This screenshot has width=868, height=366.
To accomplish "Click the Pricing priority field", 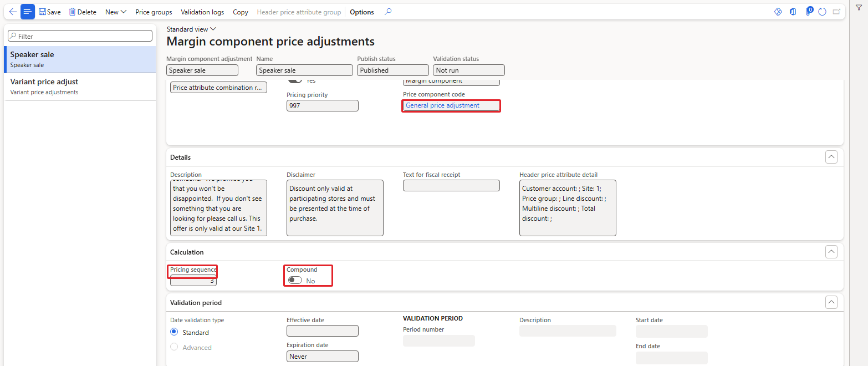I will [323, 105].
